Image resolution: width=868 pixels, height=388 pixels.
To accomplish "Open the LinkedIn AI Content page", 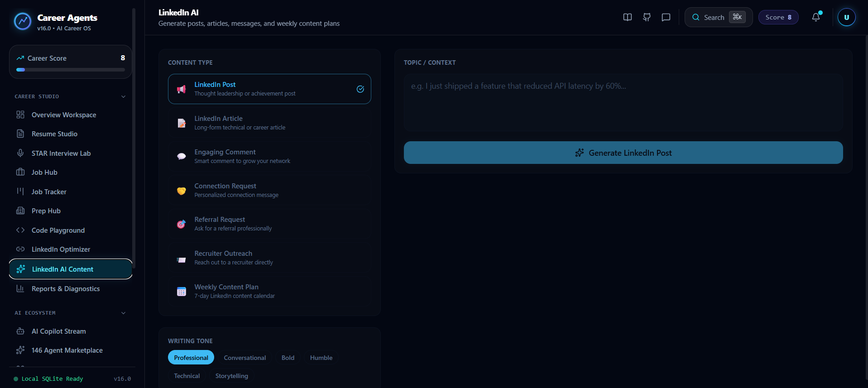I will point(71,269).
